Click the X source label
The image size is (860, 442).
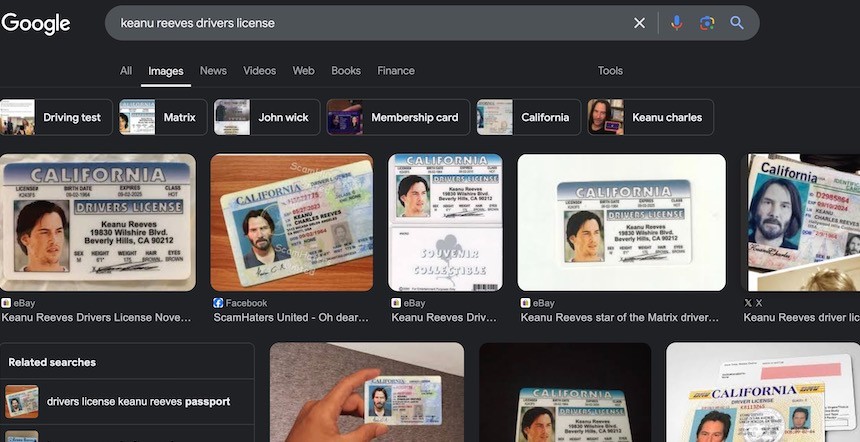click(x=759, y=303)
